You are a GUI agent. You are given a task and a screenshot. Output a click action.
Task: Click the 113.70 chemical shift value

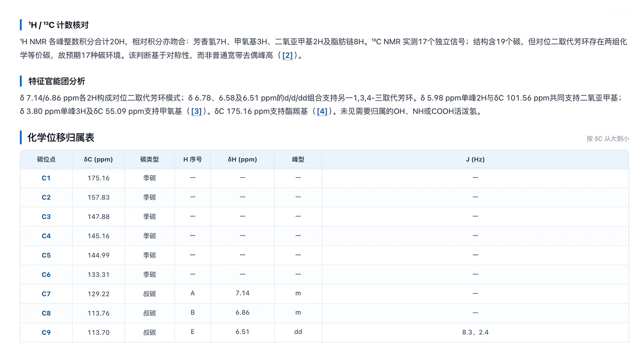pos(98,332)
